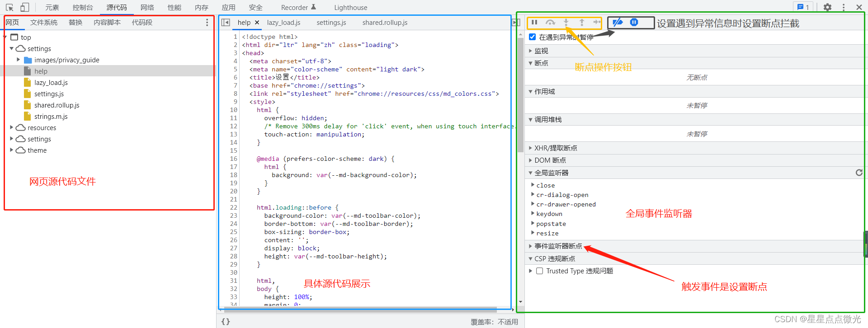The image size is (868, 328).
Task: Close the help file tab
Action: point(257,23)
